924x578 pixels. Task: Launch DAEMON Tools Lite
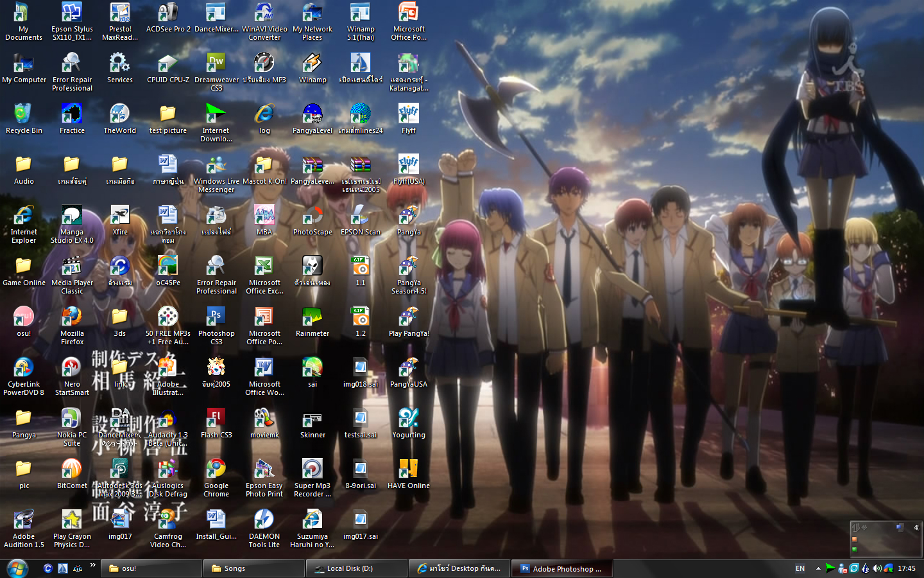(x=264, y=529)
